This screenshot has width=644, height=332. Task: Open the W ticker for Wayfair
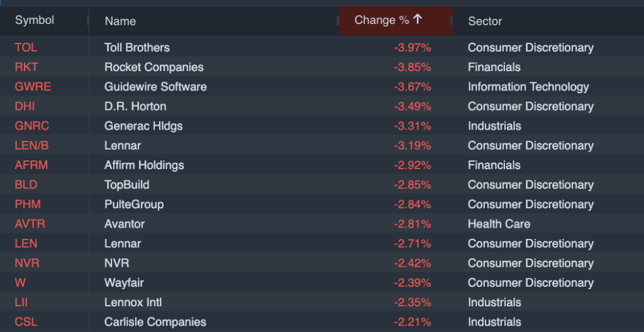[x=19, y=282]
